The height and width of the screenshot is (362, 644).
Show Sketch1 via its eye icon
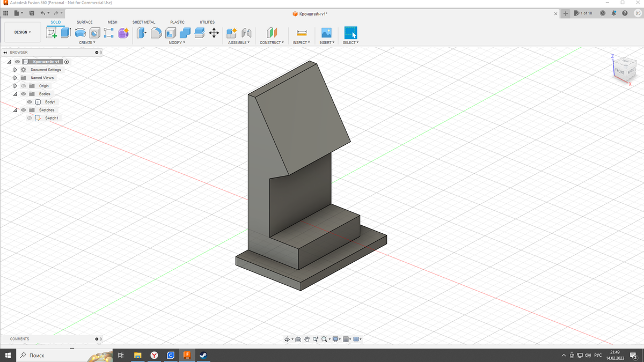30,118
